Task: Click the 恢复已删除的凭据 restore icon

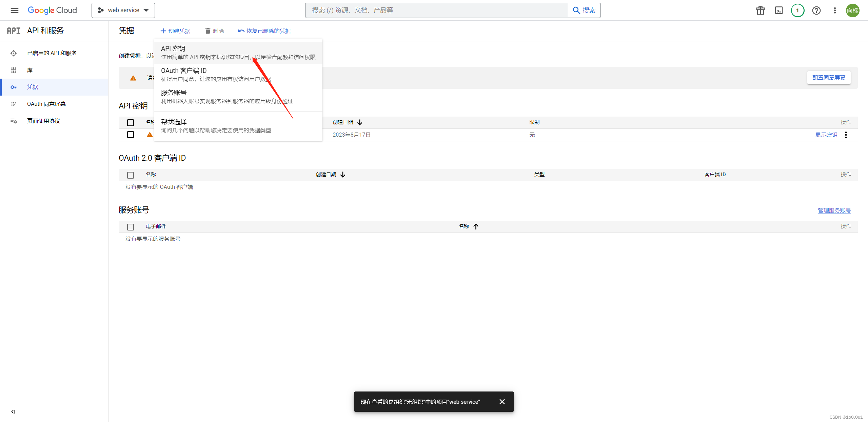Action: [240, 31]
